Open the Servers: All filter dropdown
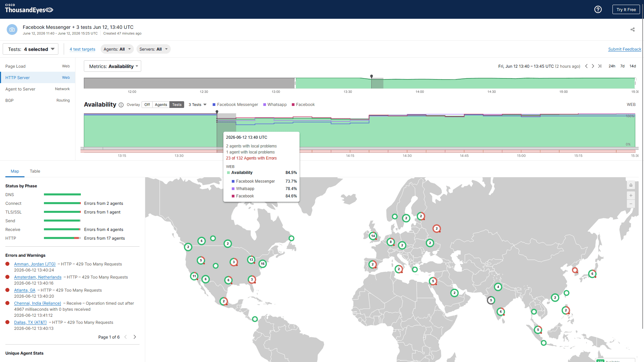Viewport: 644px width, 362px height. (153, 49)
